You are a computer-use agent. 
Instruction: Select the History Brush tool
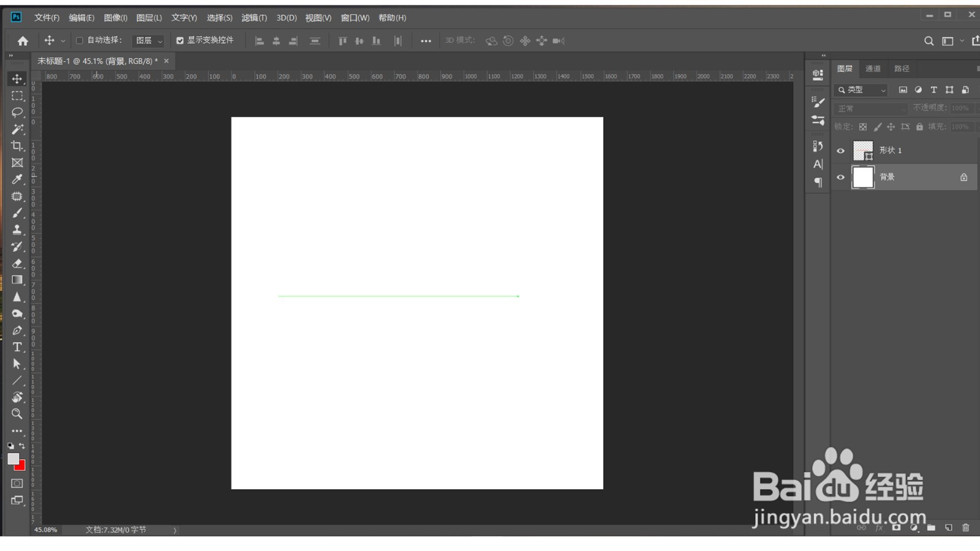[x=17, y=246]
